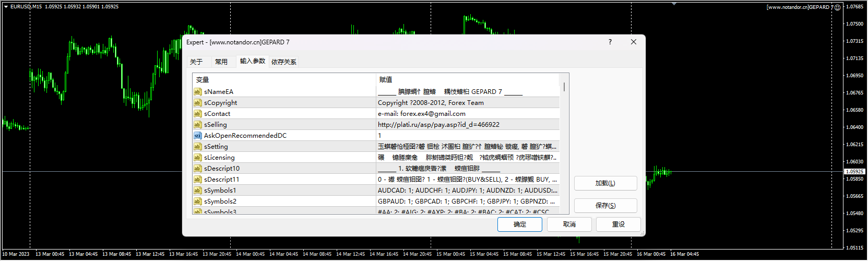The image size is (868, 261).
Task: Click the smiley face icon in chart corner
Action: pos(837,7)
